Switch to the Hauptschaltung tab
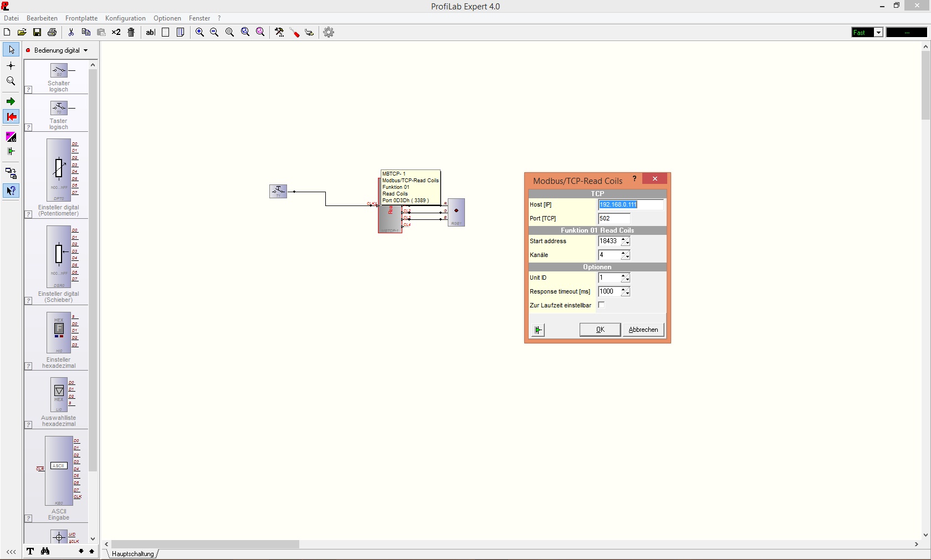Viewport: 931px width, 560px height. [132, 554]
